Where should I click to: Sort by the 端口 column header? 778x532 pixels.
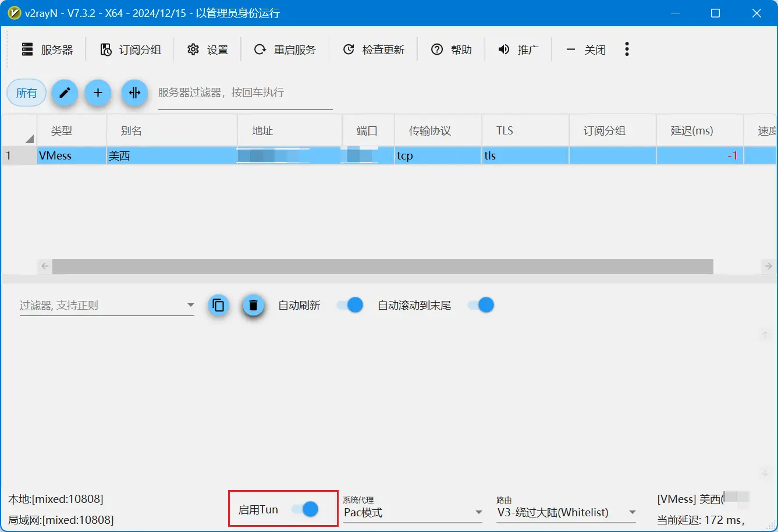[x=368, y=131]
